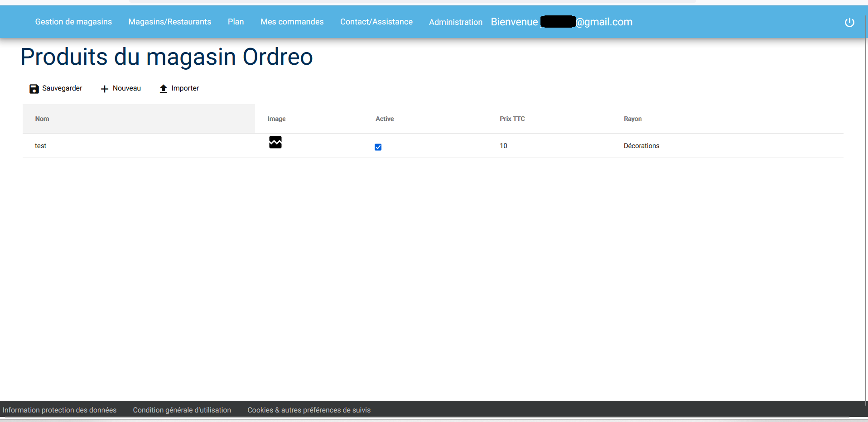View Mes commandes in navigation
Viewport: 868px width, 422px height.
pos(292,22)
